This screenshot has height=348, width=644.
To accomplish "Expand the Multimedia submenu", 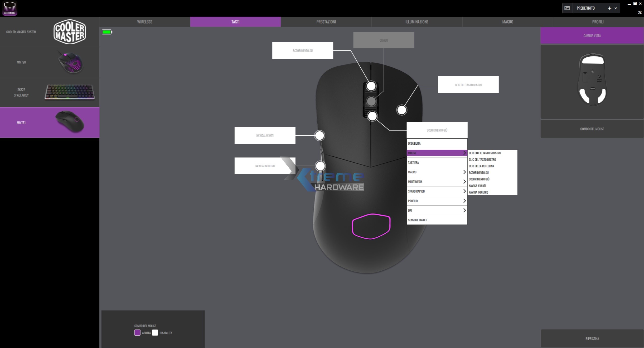I will click(437, 182).
